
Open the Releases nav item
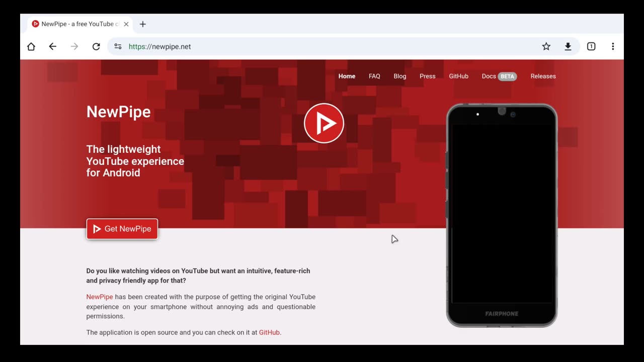tap(543, 76)
